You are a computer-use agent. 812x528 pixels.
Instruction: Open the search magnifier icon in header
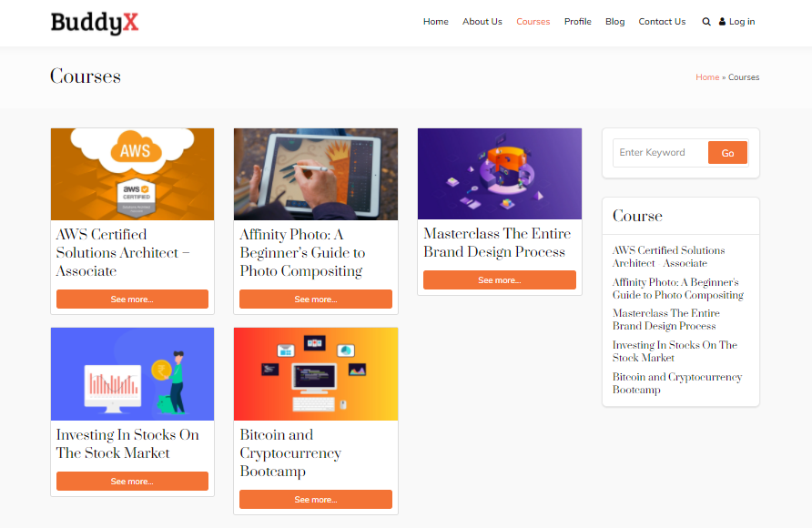click(x=705, y=22)
